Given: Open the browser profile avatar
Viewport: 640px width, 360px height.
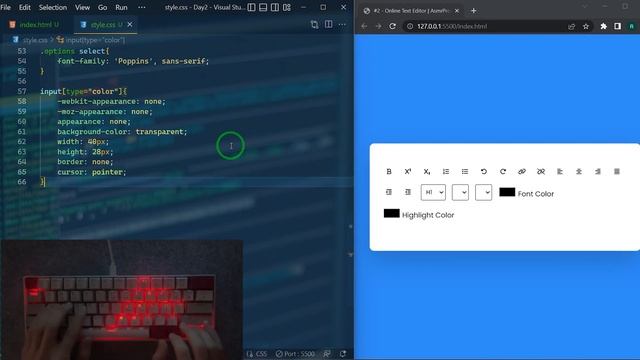Looking at the screenshot, I should pos(631,26).
